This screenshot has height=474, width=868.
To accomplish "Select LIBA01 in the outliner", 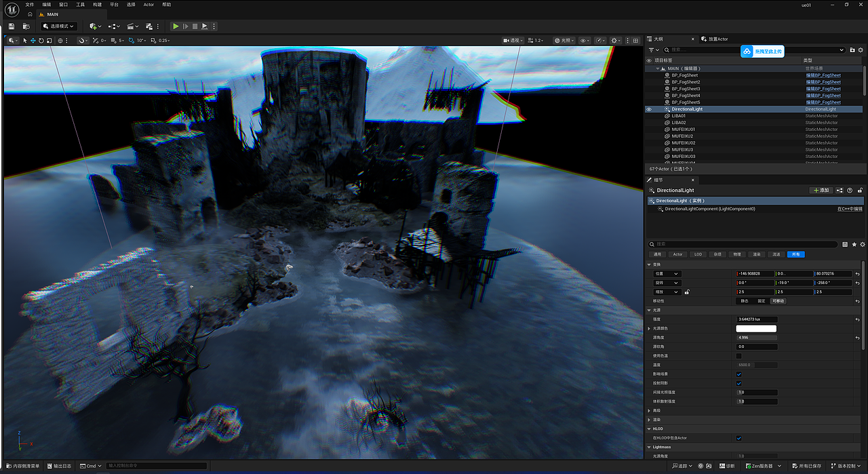I will point(678,116).
